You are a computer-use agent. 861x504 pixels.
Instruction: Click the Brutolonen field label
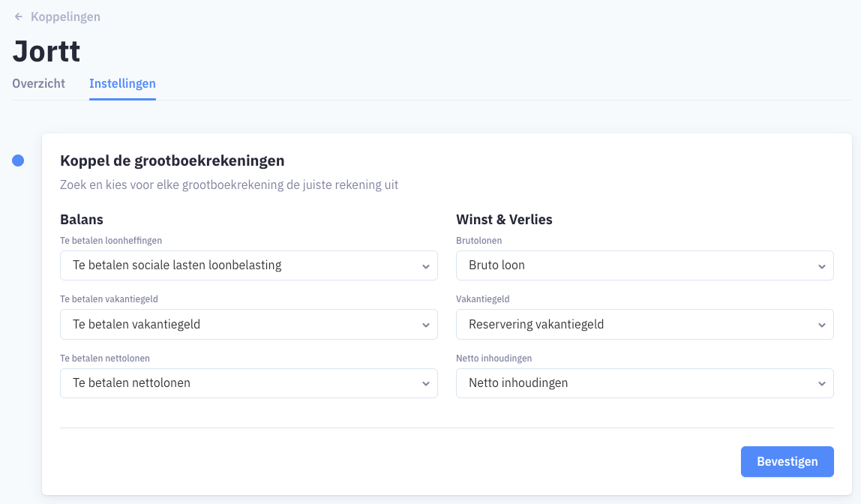(x=478, y=241)
